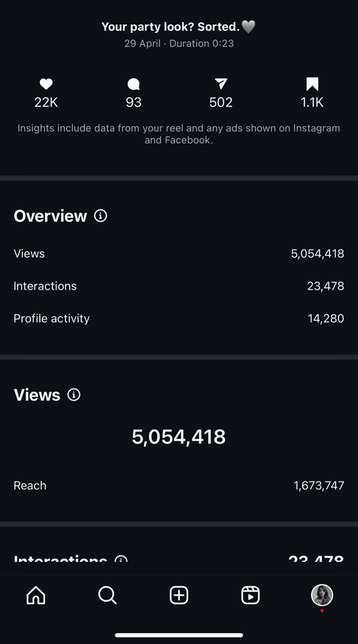Tap the large 5,054,418 views number
Screen dimensions: 358x644
[x=179, y=437]
